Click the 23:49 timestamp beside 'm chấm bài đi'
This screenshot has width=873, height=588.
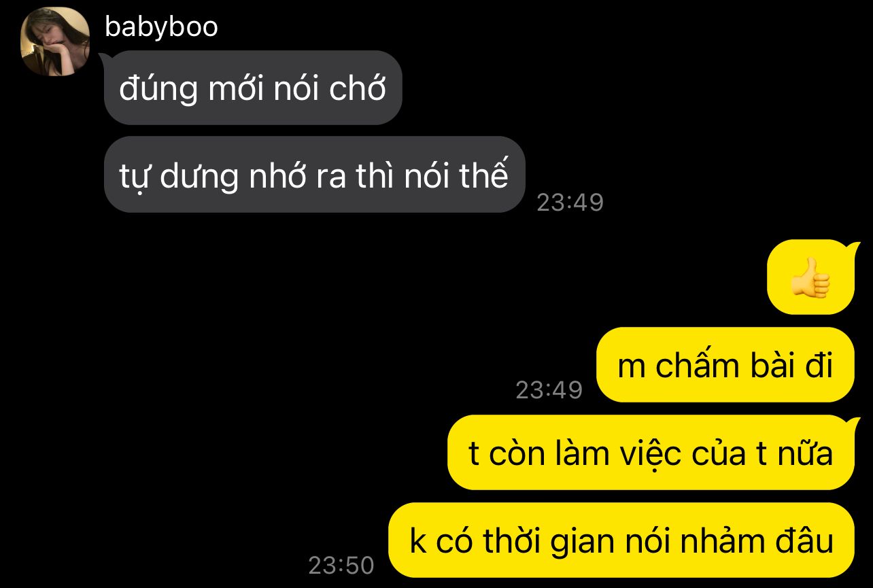tap(549, 390)
